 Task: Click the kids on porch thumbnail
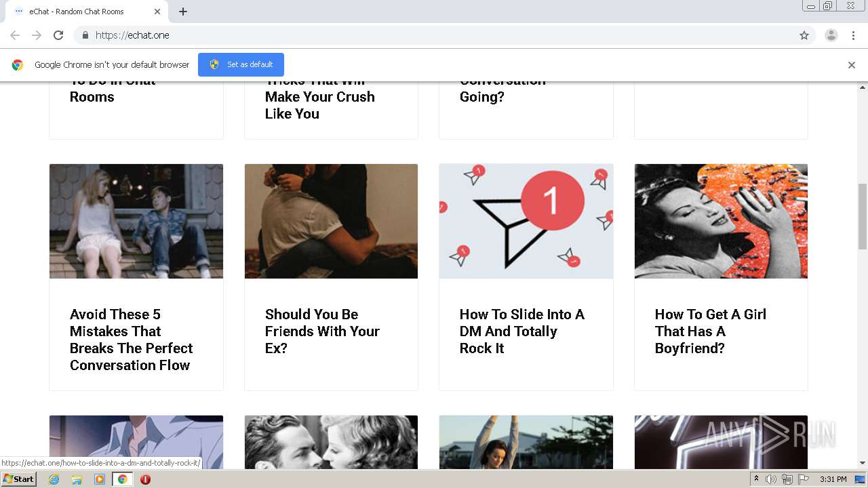tap(136, 221)
